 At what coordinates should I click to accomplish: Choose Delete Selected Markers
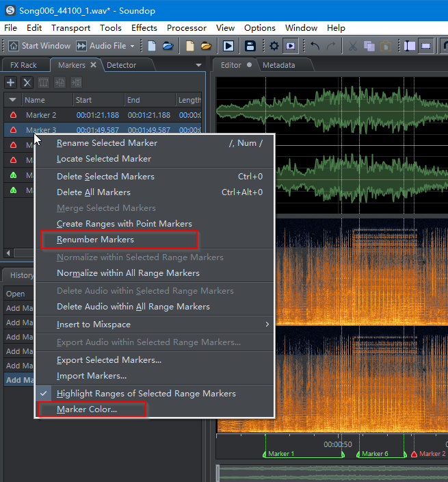(x=155, y=177)
